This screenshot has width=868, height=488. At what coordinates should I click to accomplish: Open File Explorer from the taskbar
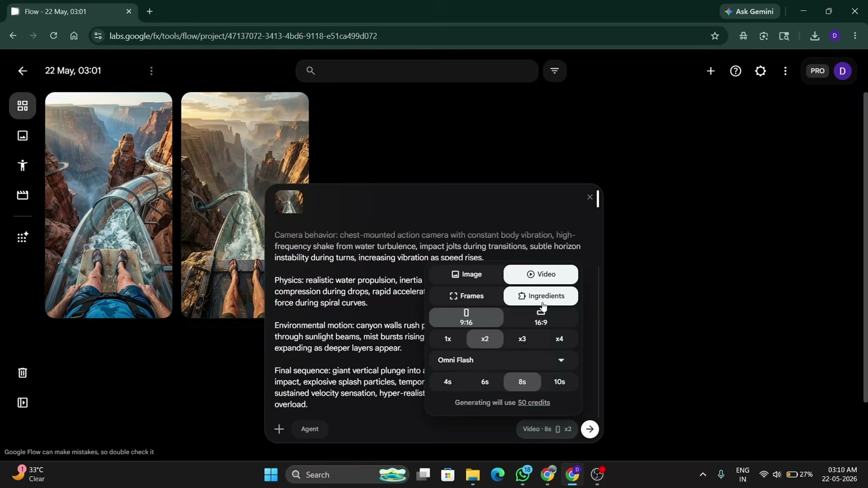473,474
